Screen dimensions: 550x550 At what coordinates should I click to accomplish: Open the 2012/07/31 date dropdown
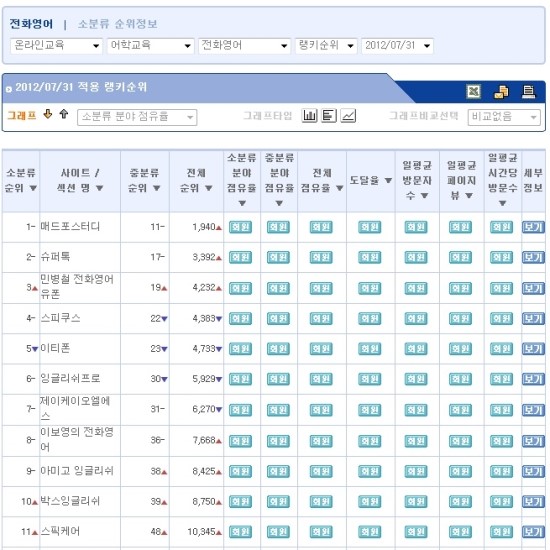coord(397,46)
